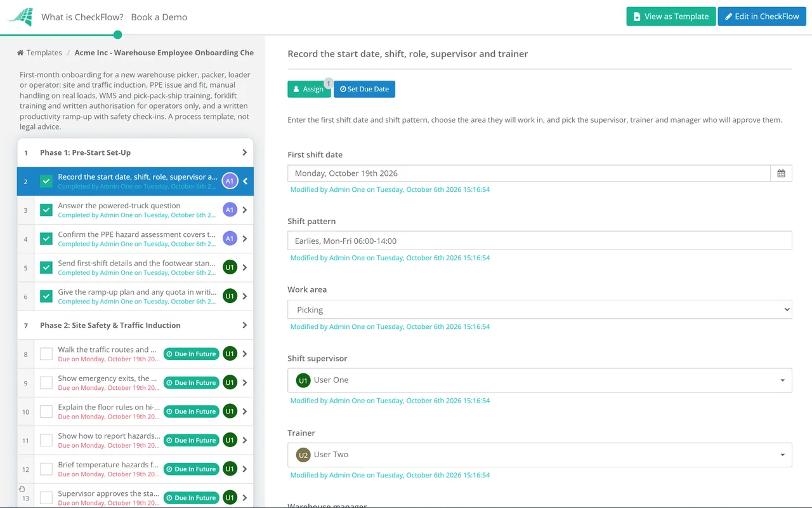Uncheck the Confirm the PPE hazard assessment checkbox

coord(46,239)
